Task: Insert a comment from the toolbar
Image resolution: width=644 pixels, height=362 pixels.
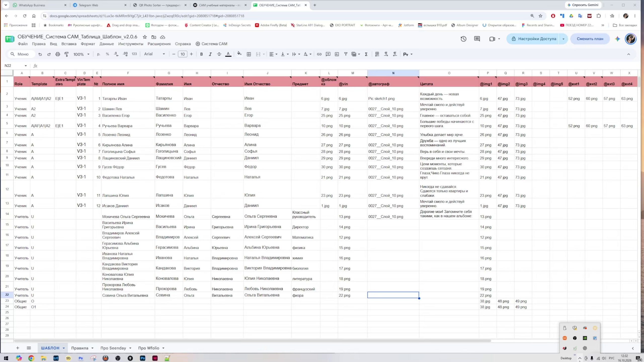Action: point(328,54)
